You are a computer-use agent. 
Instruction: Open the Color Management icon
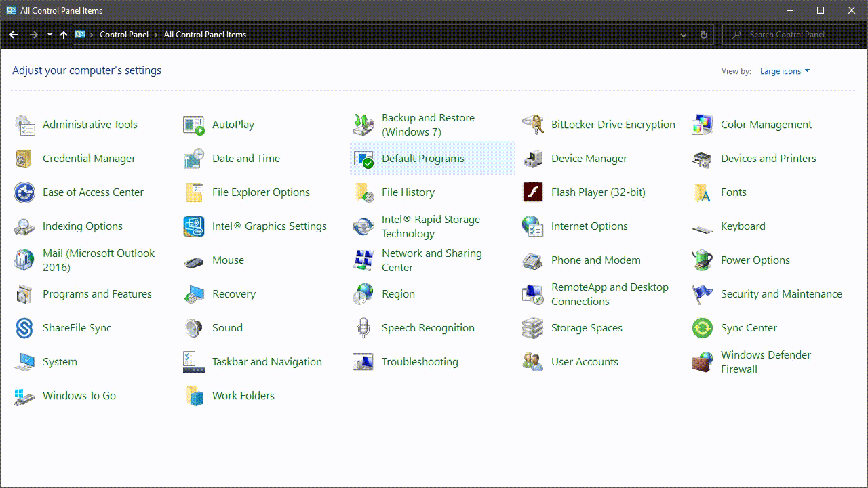(x=703, y=125)
